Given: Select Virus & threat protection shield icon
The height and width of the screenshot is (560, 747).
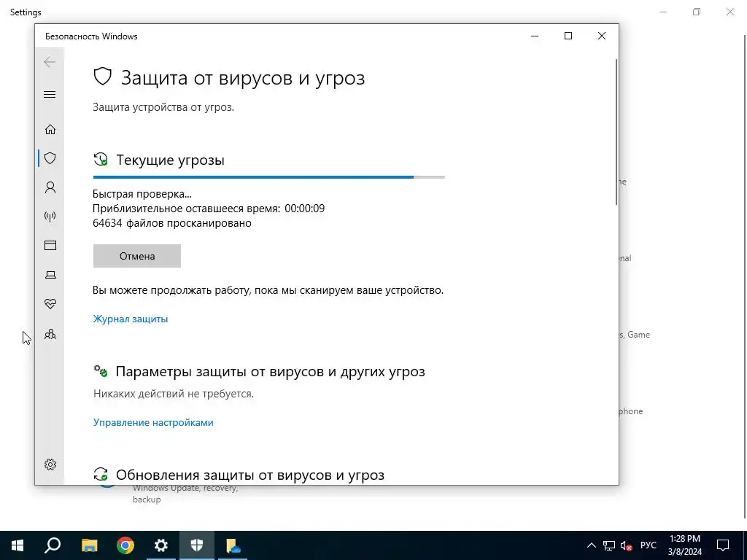Looking at the screenshot, I should click(50, 158).
